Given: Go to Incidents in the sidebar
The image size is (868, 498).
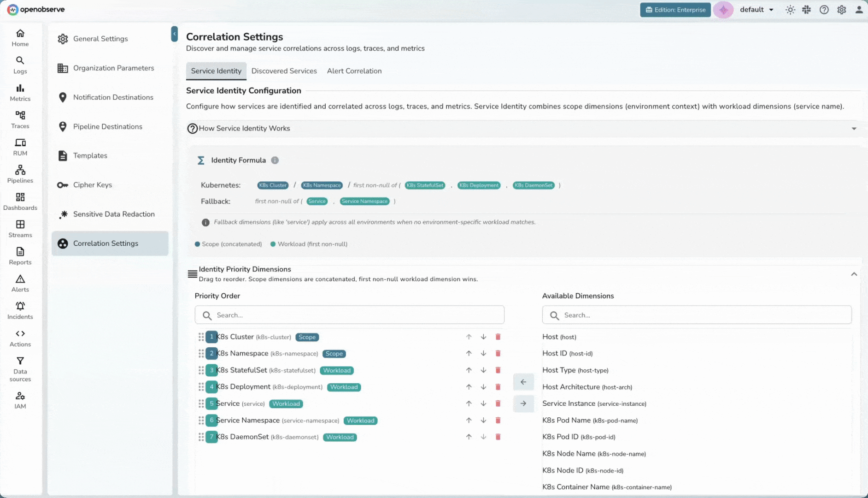Looking at the screenshot, I should click(20, 310).
